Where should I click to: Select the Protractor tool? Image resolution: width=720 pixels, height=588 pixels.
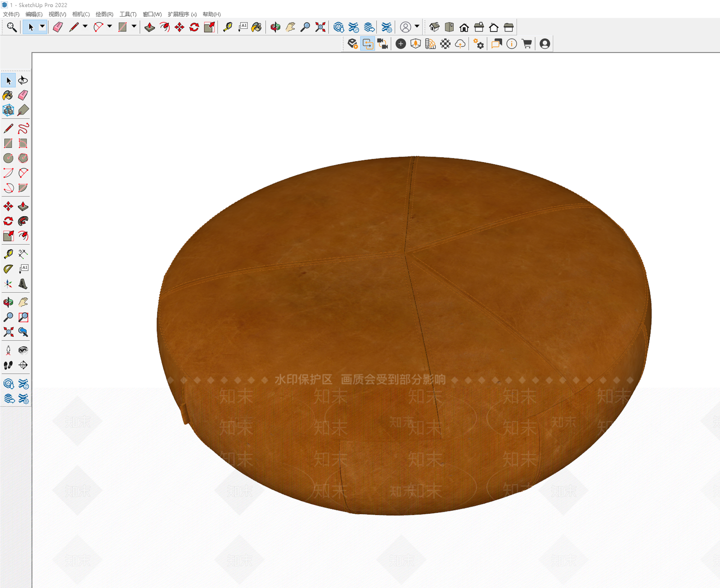coord(8,269)
